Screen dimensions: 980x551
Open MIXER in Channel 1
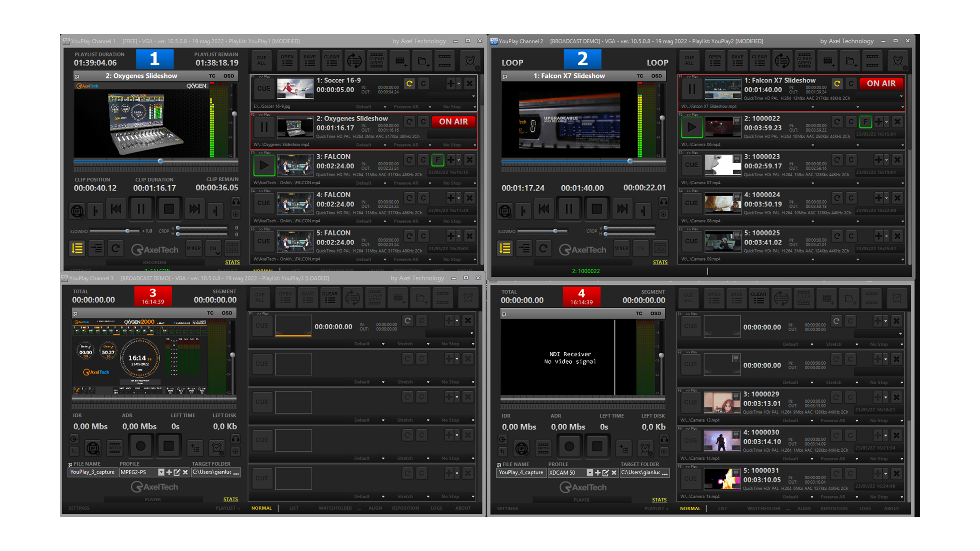[x=193, y=248]
